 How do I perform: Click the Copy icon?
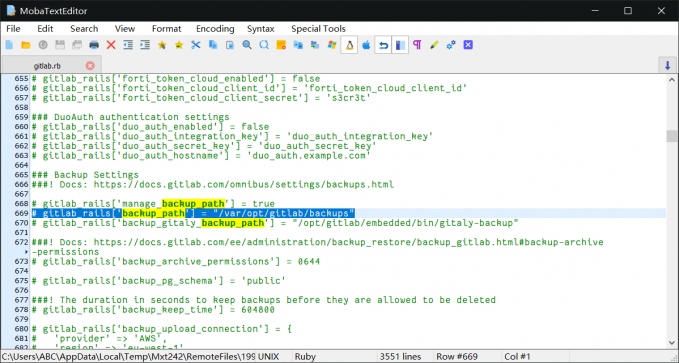213,45
